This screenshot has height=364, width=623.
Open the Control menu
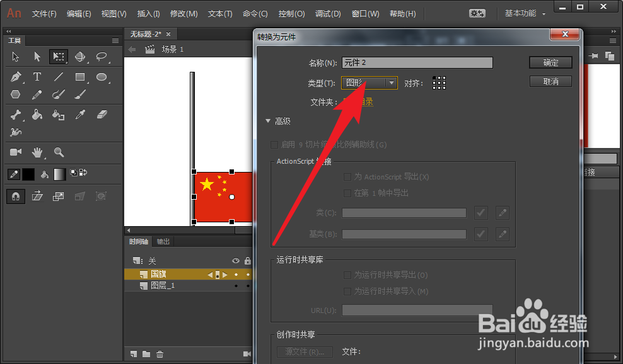(291, 13)
